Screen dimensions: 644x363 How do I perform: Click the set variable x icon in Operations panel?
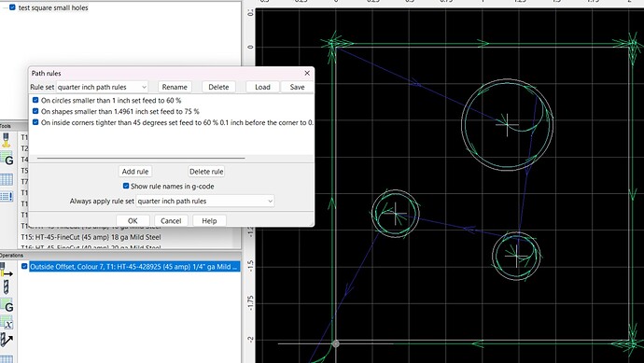7,323
